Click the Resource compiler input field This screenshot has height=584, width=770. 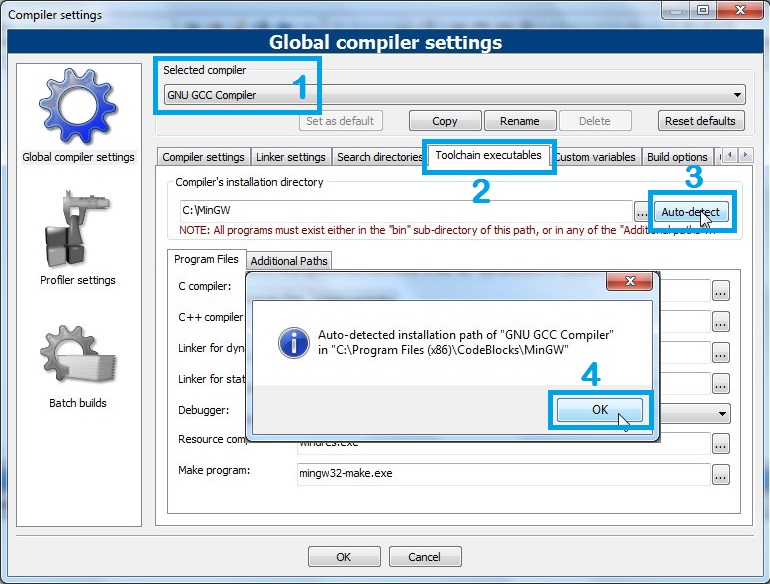tap(503, 443)
